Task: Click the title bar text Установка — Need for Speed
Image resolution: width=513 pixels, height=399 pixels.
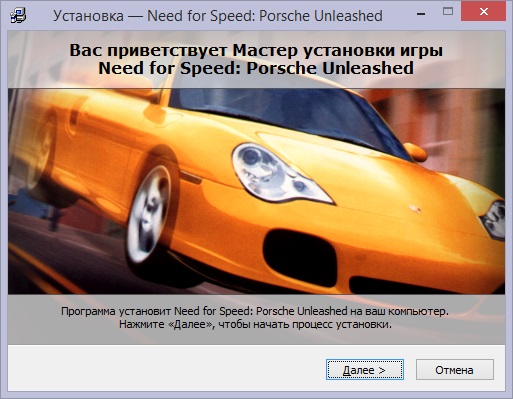Action: click(154, 16)
